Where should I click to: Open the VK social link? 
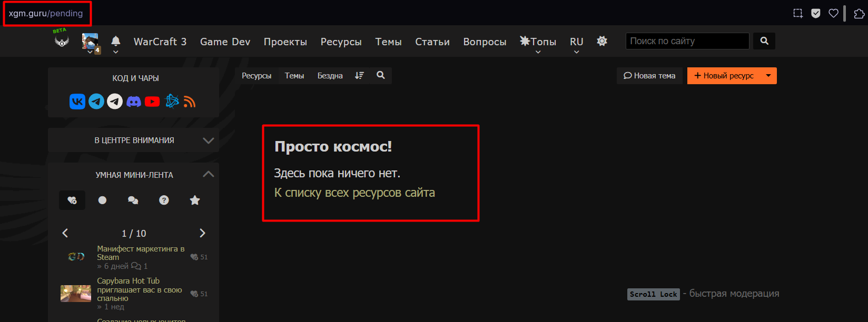click(77, 102)
